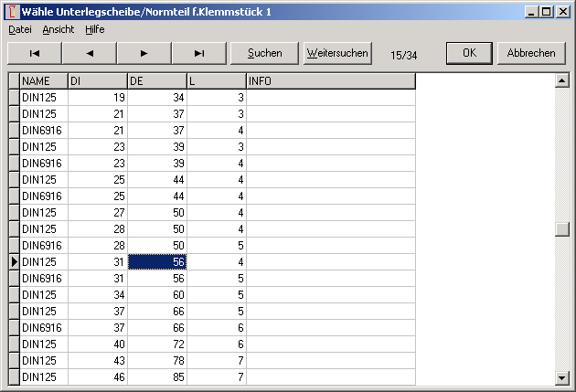The width and height of the screenshot is (576, 392).
Task: Click the application icon in title bar
Action: 12,11
